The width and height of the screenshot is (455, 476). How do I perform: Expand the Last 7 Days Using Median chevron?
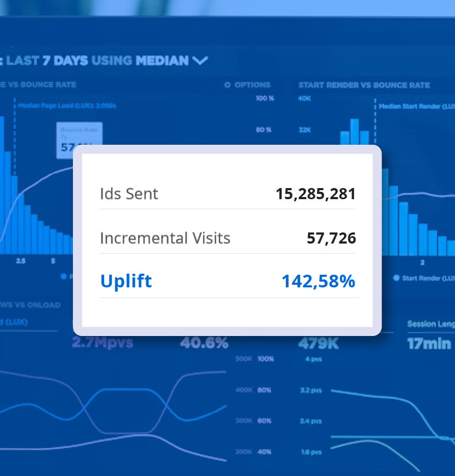(200, 61)
